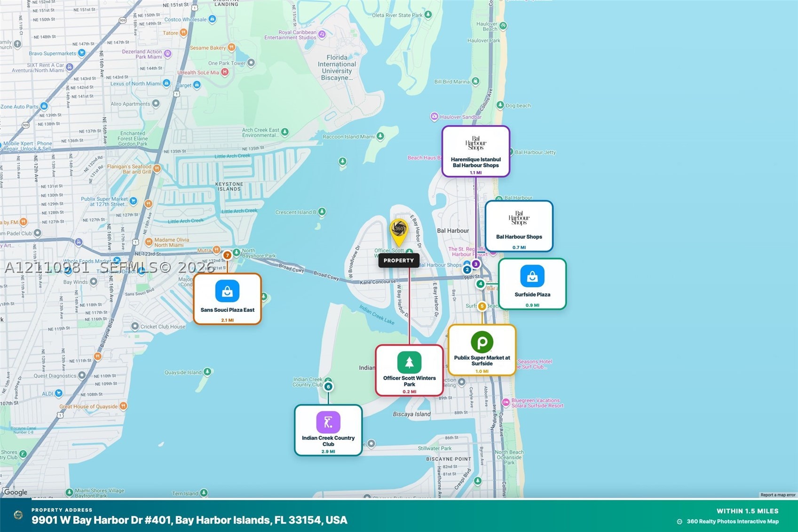Click the Bill Bird Marina pin
Image resolution: width=798 pixels, height=532 pixels.
click(475, 81)
